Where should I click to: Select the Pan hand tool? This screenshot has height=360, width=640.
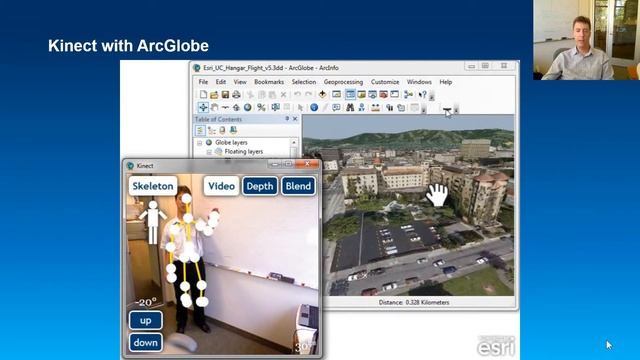pos(214,107)
